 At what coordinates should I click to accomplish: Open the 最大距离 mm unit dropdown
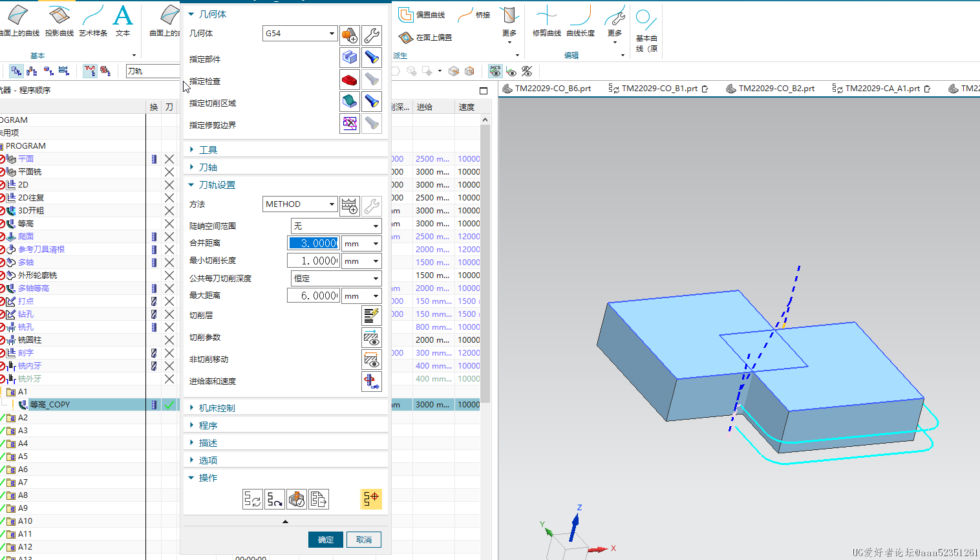pyautogui.click(x=361, y=296)
